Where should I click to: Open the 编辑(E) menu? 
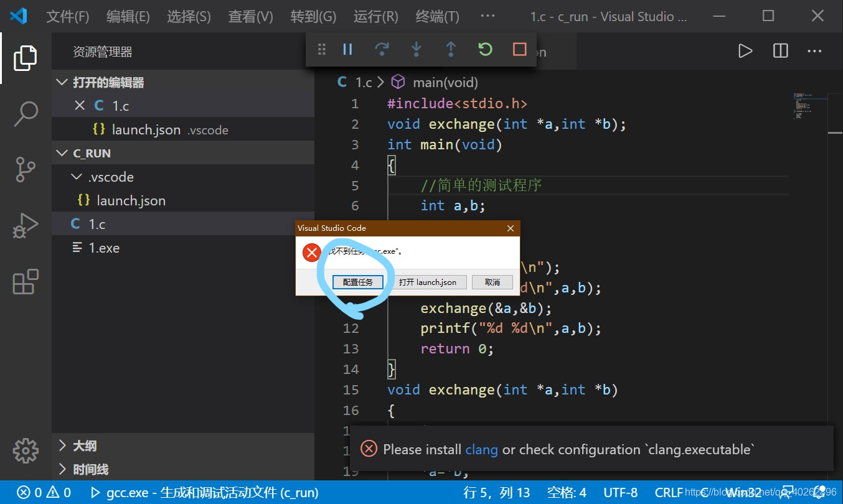pyautogui.click(x=128, y=16)
